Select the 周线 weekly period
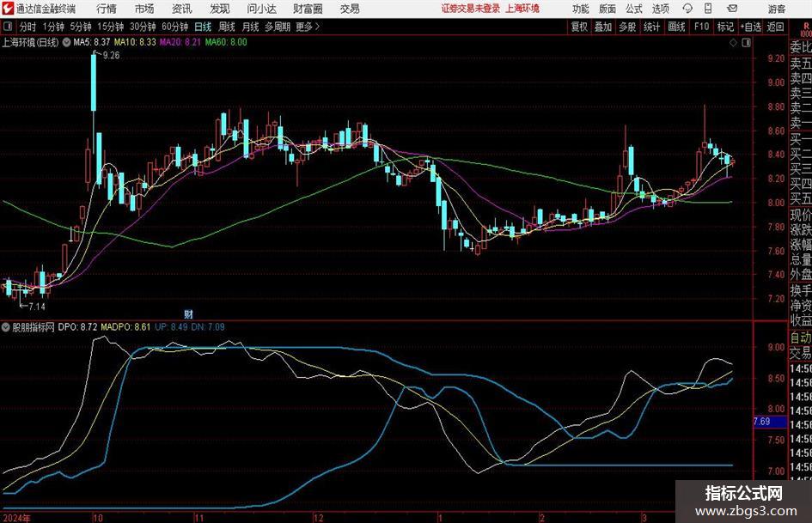 click(227, 27)
